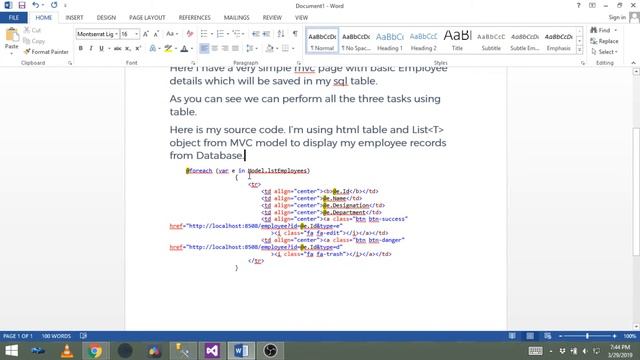
Task: Increase paragraph indent
Action: point(266,34)
